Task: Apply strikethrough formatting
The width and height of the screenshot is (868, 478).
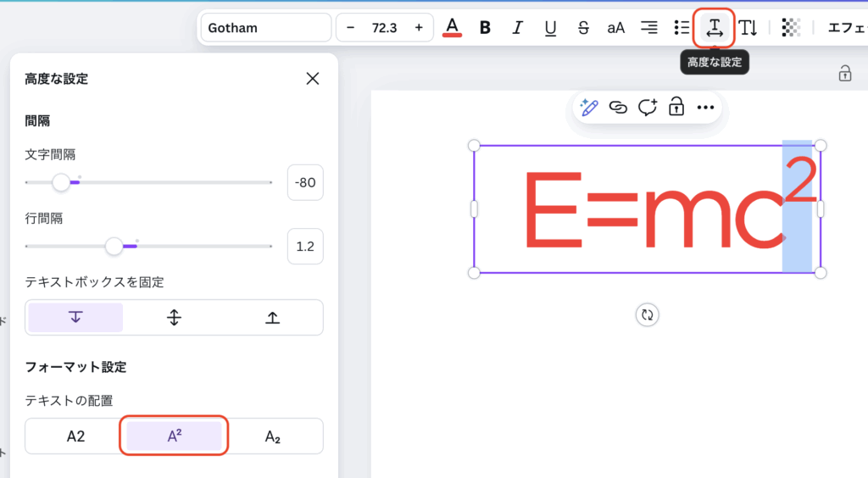Action: click(583, 28)
